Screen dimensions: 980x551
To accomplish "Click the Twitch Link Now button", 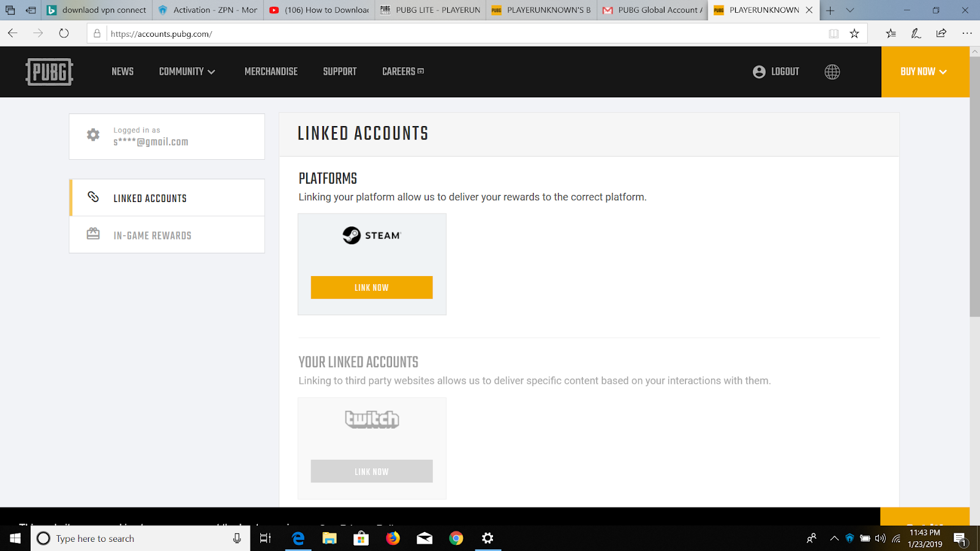I will click(372, 471).
